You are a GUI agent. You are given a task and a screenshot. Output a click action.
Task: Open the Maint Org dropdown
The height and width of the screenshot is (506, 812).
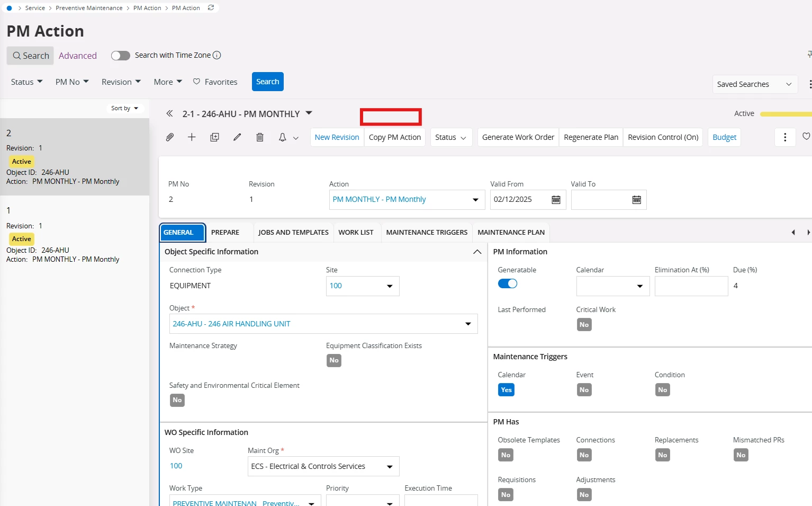(390, 467)
